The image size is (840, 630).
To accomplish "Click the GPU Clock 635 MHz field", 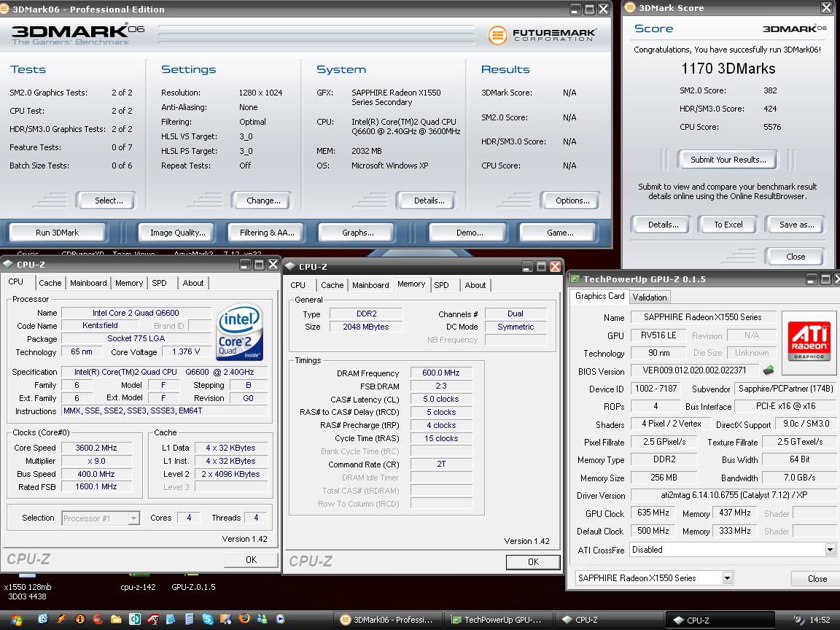I will (653, 513).
